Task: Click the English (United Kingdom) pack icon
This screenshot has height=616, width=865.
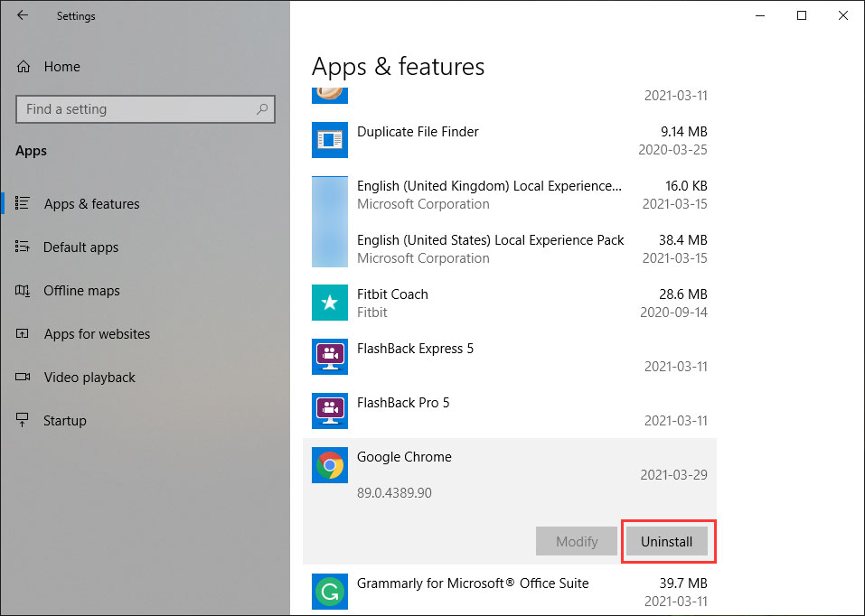Action: 330,194
